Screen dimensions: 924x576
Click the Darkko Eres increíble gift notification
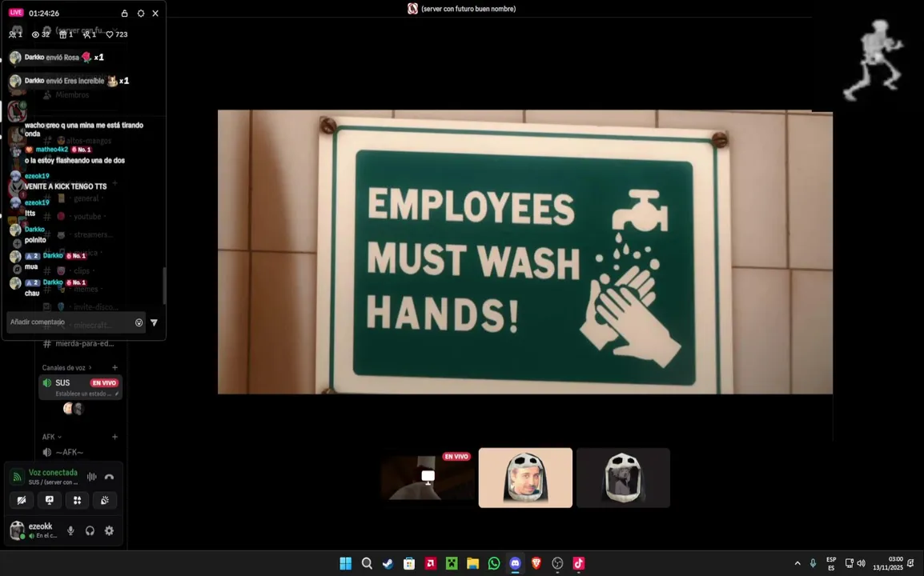70,81
